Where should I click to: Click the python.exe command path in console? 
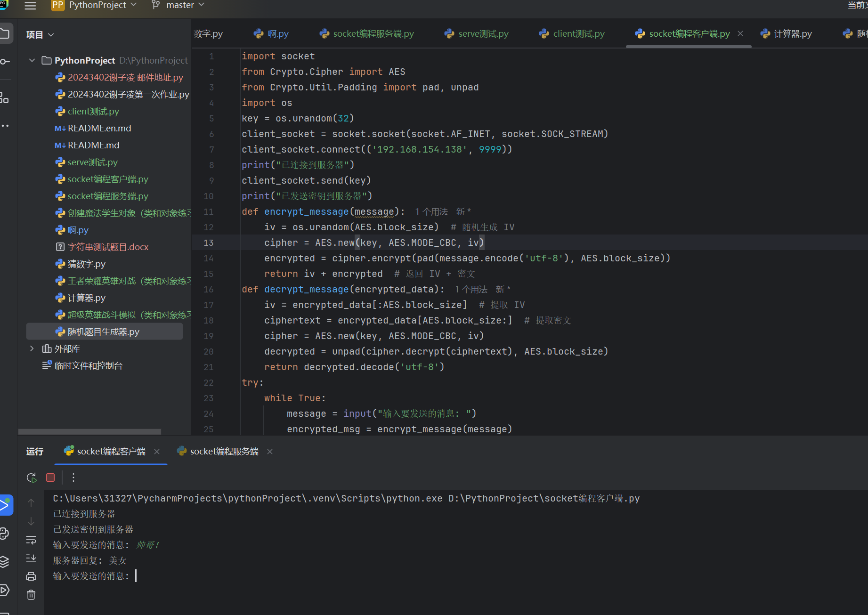click(248, 498)
